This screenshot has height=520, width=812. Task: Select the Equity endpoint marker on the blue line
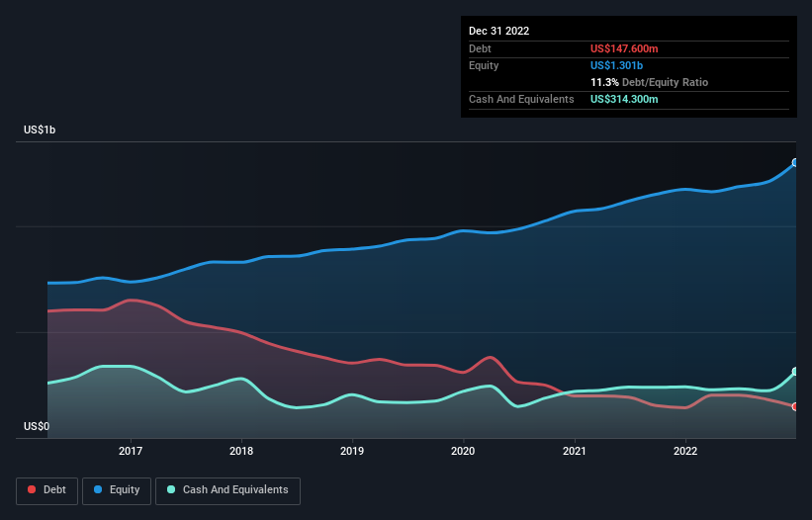[x=795, y=162]
